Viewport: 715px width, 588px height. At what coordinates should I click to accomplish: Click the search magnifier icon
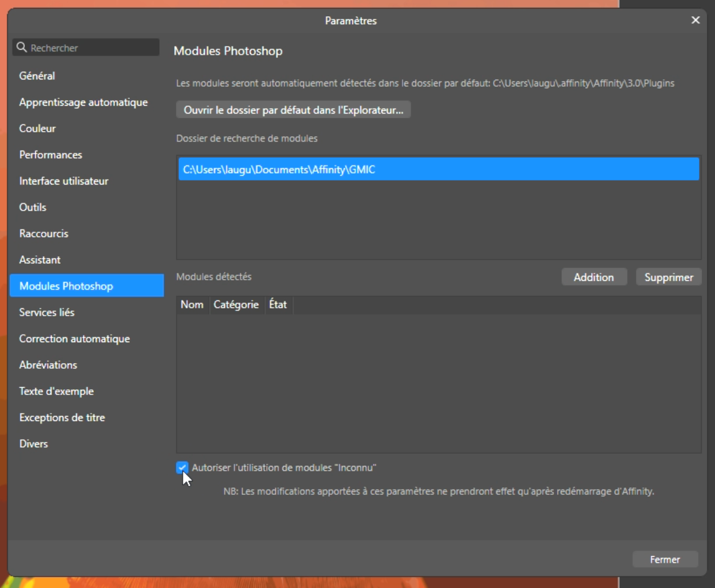pyautogui.click(x=22, y=48)
